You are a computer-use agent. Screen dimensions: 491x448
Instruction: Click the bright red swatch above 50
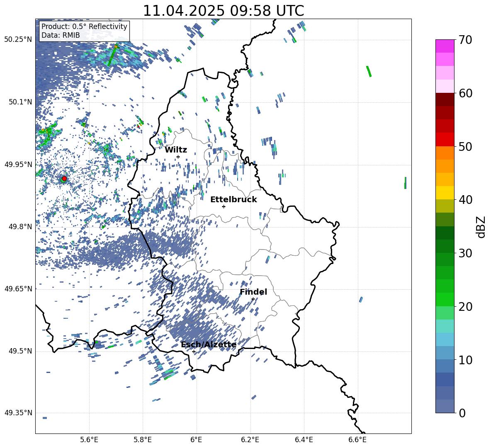445,140
